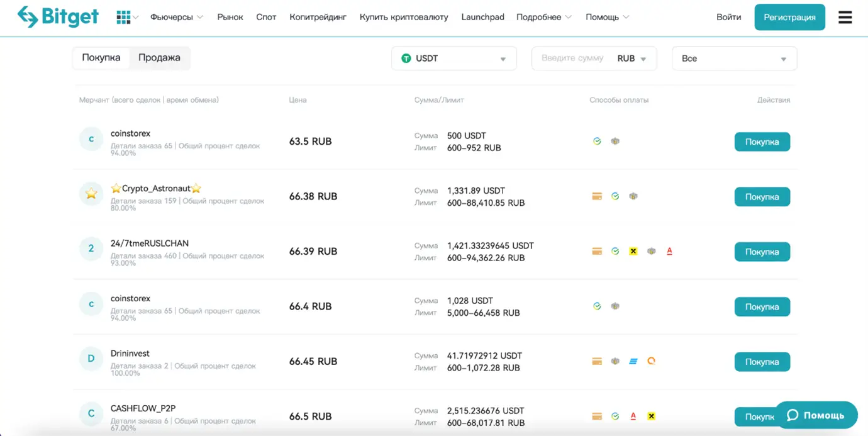Image resolution: width=868 pixels, height=436 pixels.
Task: Click the amount "41.71972912 USDT"
Action: 484,355
